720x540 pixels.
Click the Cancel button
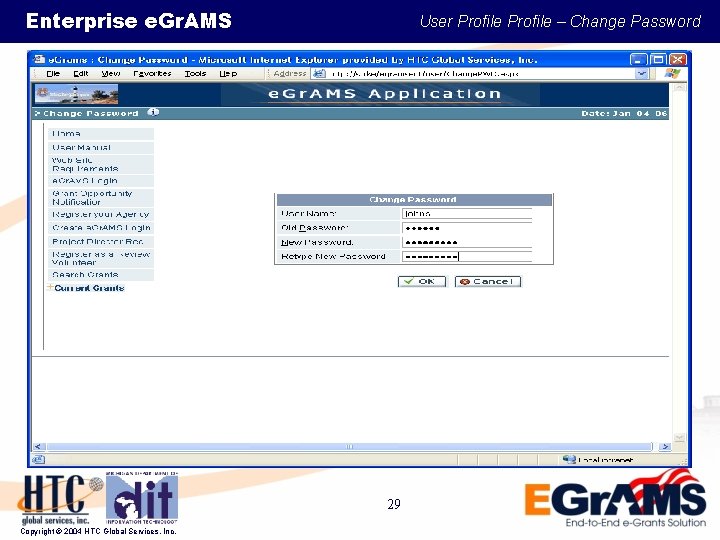(488, 281)
